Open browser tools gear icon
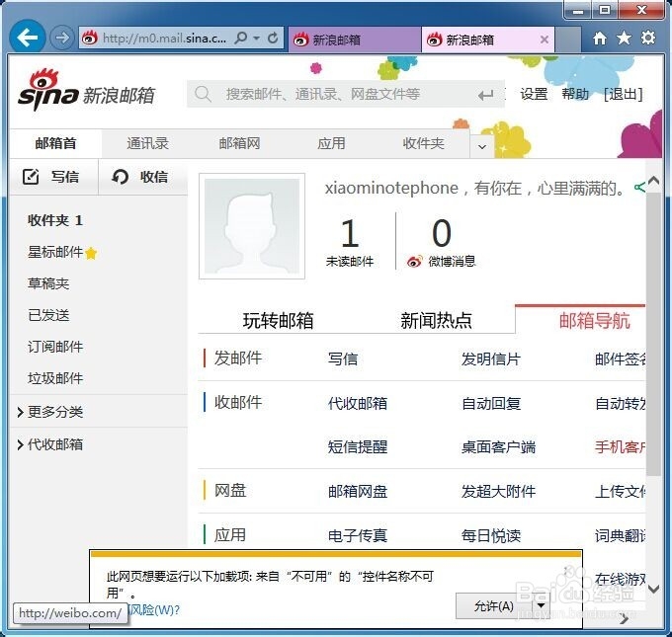Image resolution: width=672 pixels, height=637 pixels. tap(648, 38)
